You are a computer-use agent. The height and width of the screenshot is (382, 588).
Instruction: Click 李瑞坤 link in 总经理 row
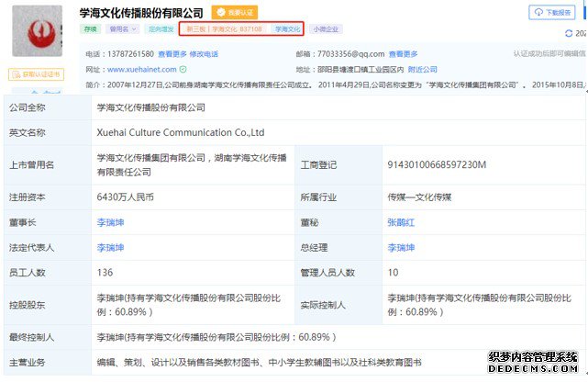[x=401, y=248]
